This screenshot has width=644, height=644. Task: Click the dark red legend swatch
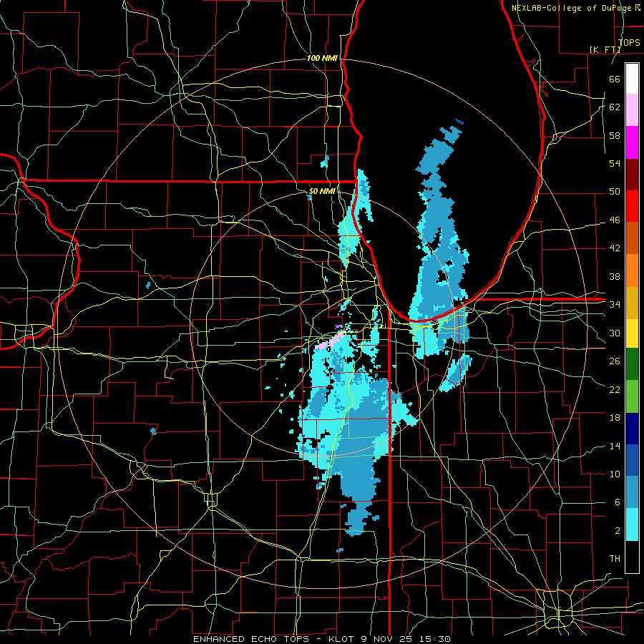[x=632, y=174]
